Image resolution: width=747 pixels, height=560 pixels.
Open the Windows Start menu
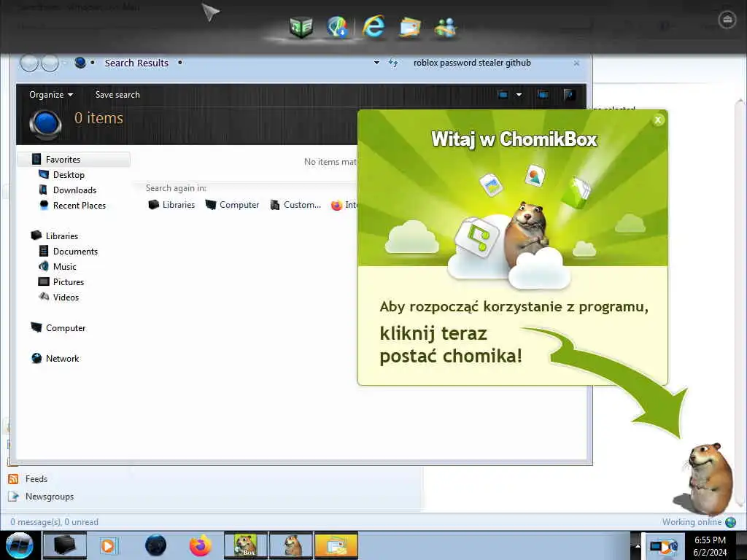coord(19,545)
